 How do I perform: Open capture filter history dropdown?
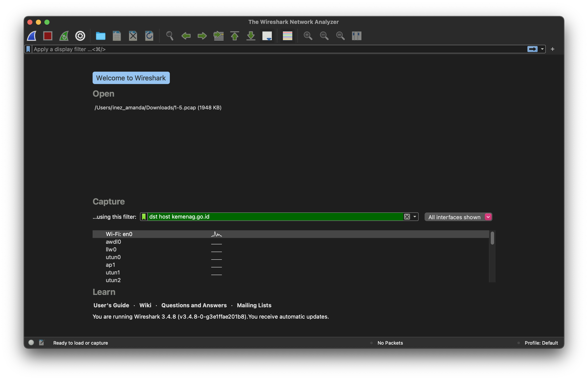click(415, 217)
